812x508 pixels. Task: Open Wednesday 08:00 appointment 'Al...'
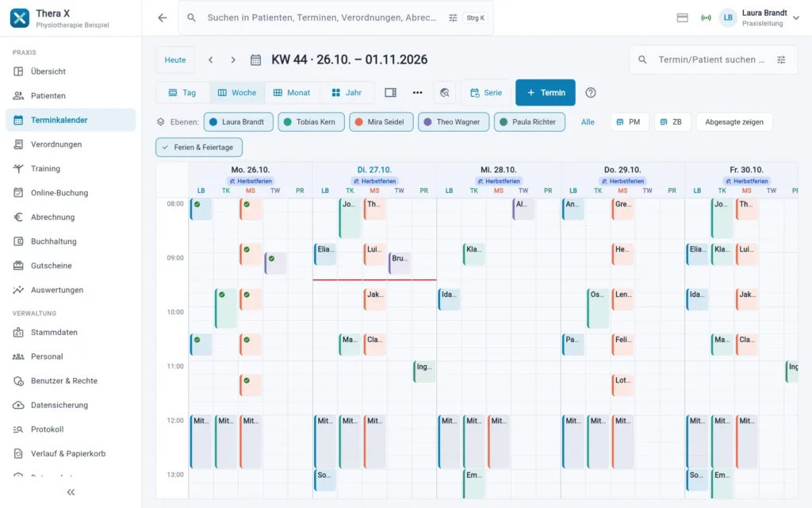click(523, 209)
